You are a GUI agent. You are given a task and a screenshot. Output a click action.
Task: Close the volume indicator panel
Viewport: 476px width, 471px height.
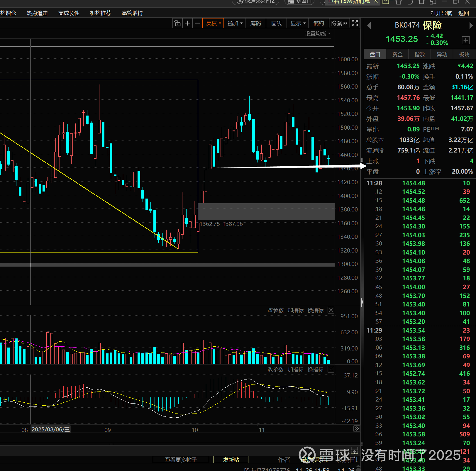point(331,310)
